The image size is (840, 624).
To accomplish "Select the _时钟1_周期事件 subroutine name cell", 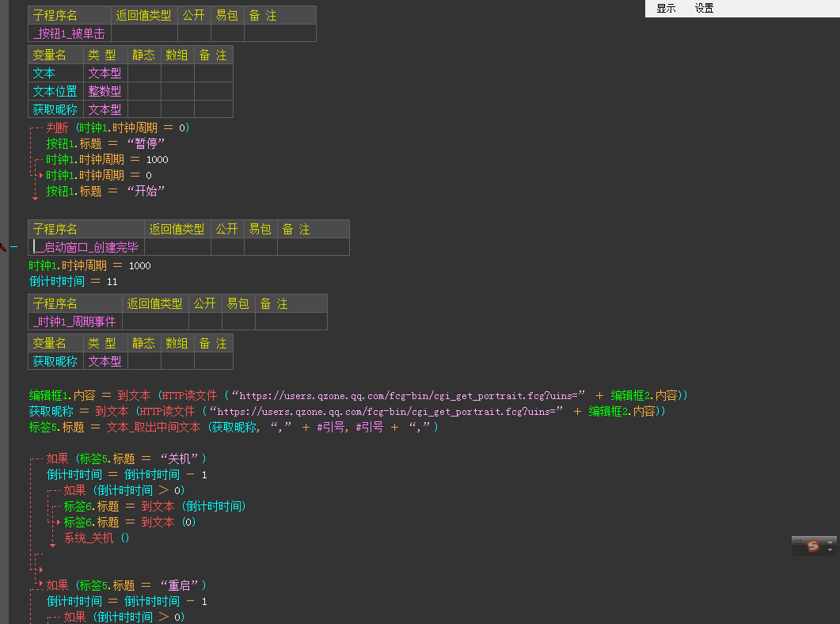I will [x=75, y=322].
